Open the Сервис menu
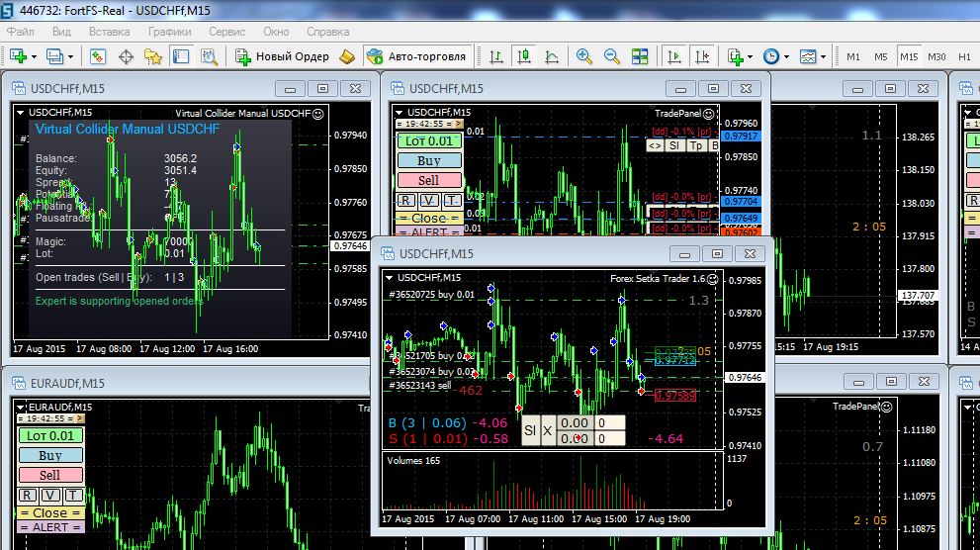This screenshot has height=550, width=980. (226, 32)
